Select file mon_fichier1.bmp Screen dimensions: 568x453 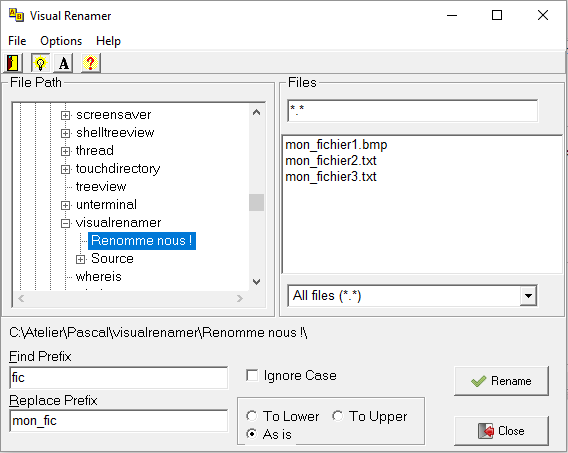pos(336,145)
